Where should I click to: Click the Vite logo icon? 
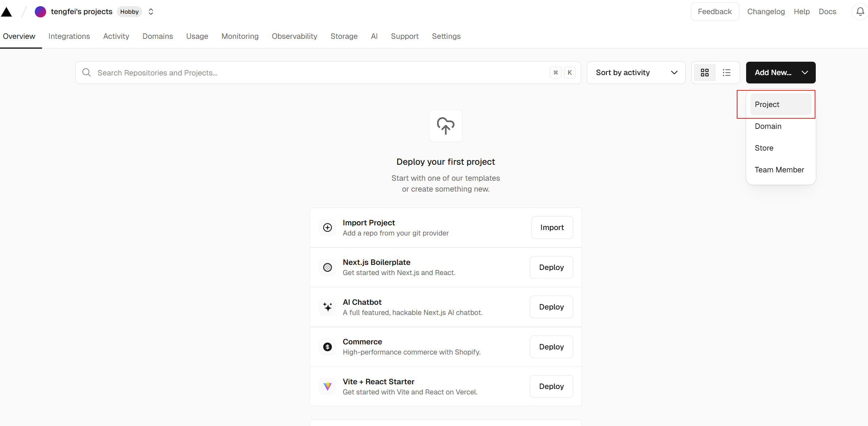pos(328,386)
